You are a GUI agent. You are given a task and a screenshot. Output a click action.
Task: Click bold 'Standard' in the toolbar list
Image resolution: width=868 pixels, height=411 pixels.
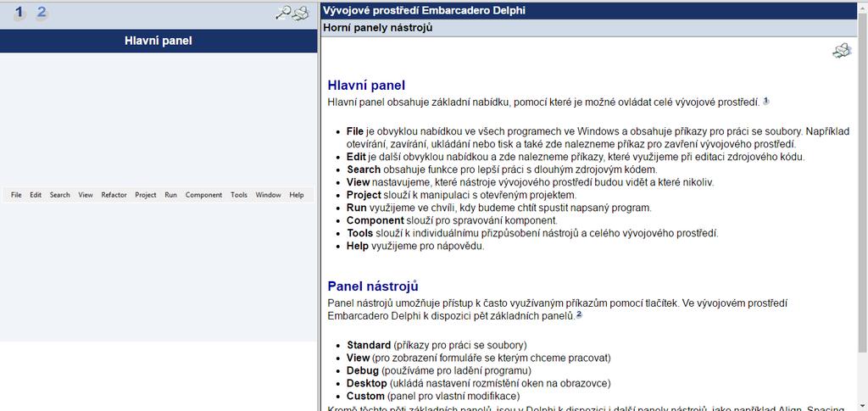click(x=369, y=345)
